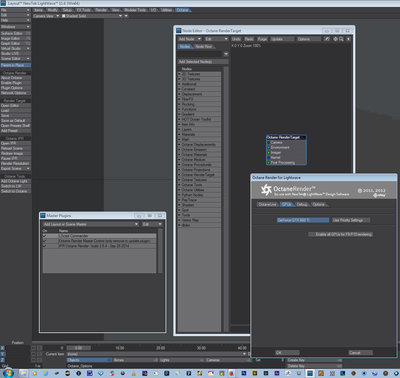Screen dimensions: 400x378
Task: Open the Debug tab in Octane dialog
Action: point(302,204)
